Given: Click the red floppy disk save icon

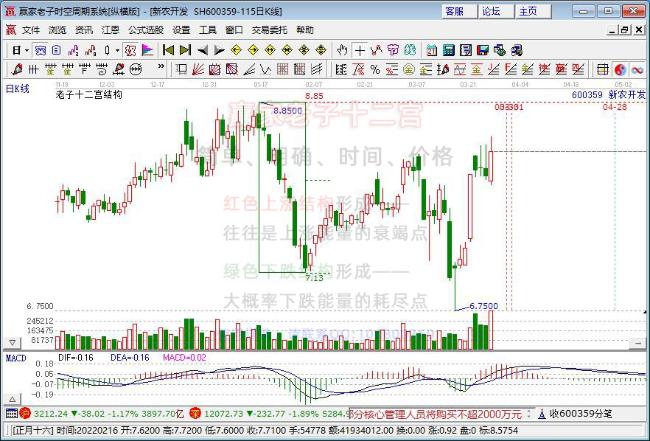Looking at the screenshot, I should 483,51.
